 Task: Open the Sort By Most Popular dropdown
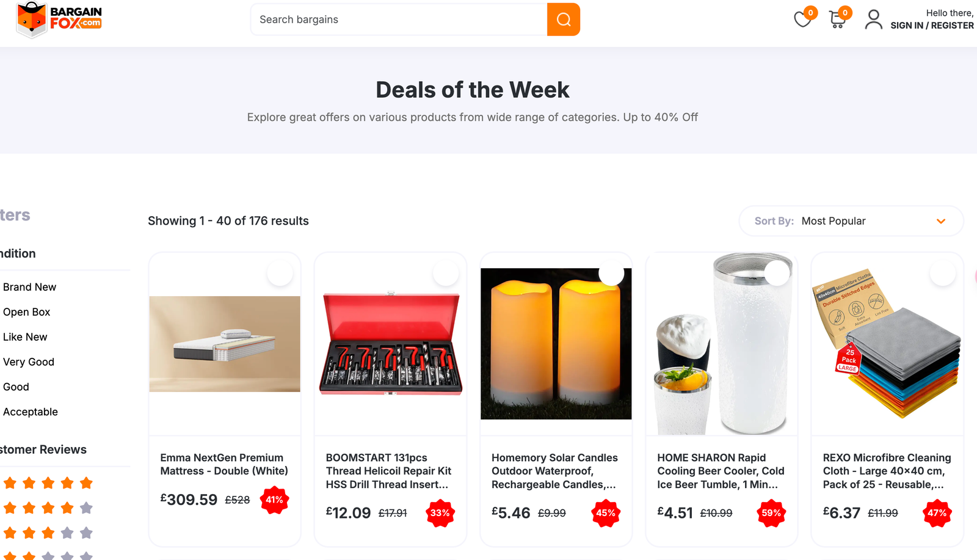(x=851, y=221)
